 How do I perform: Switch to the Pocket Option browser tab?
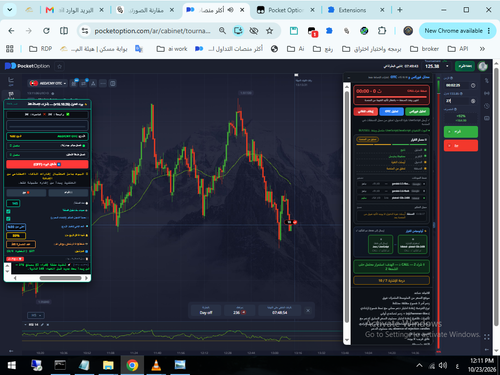(x=286, y=10)
